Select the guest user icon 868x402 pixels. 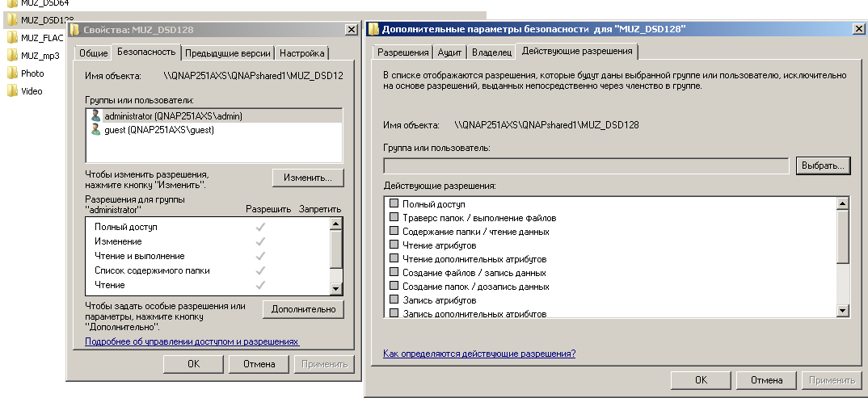pyautogui.click(x=96, y=129)
